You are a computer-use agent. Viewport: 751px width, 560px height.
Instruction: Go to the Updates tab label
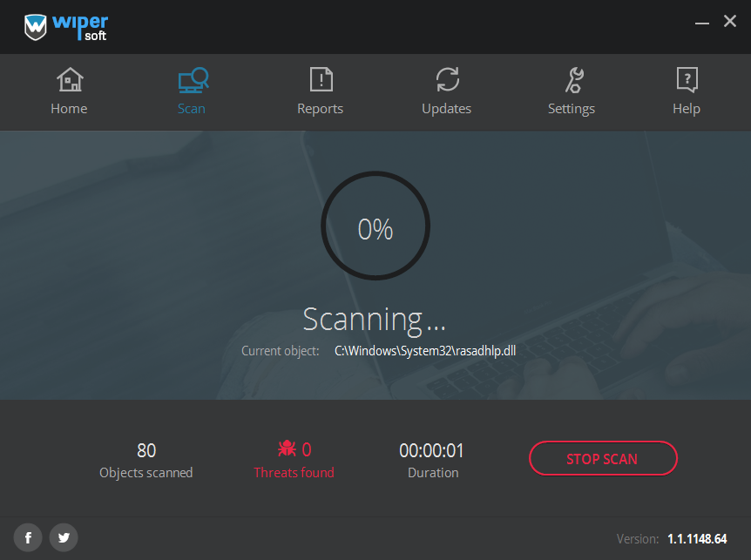pyautogui.click(x=447, y=109)
